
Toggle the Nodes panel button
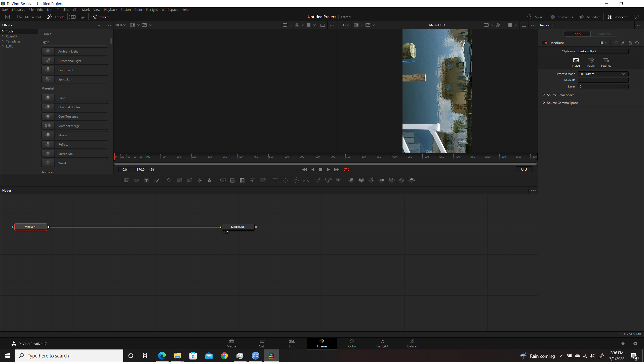pos(100,17)
